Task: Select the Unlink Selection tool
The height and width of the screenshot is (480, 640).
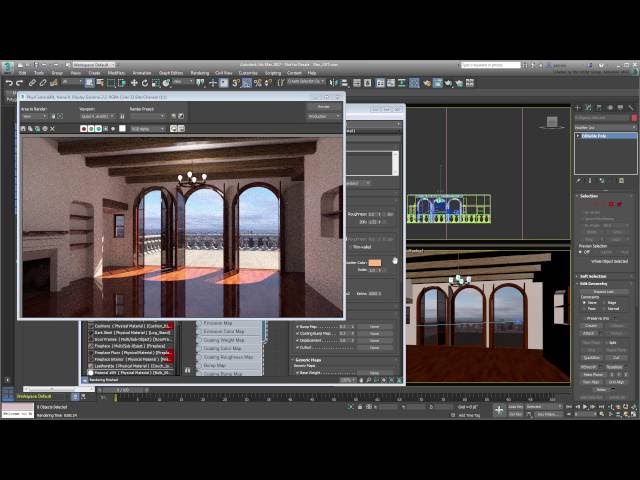Action: coord(43,83)
